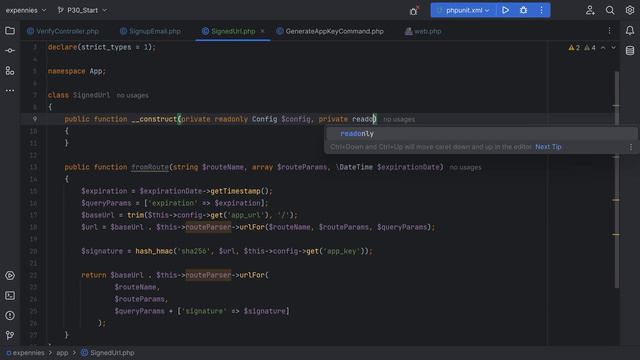The width and height of the screenshot is (640, 360).
Task: Open the Terminal tool window
Action: coord(10,296)
